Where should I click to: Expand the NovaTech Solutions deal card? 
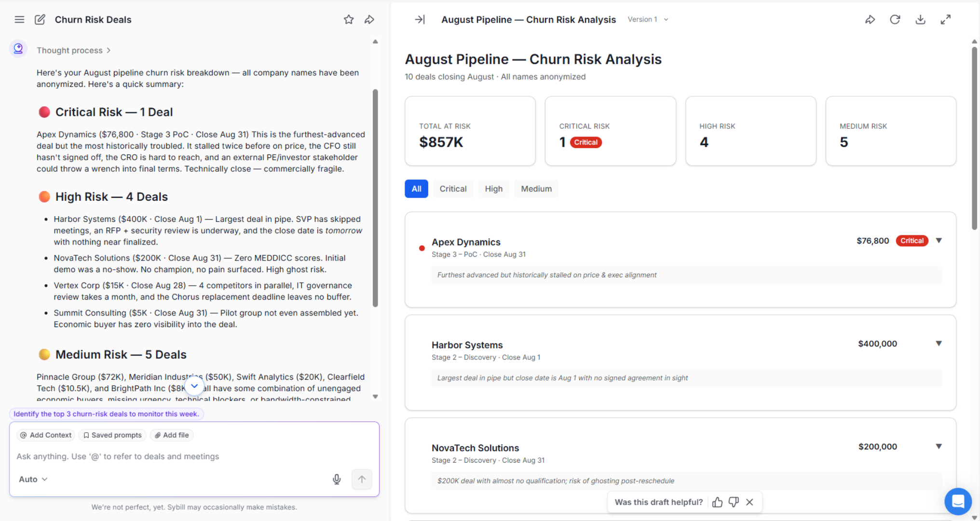click(x=939, y=446)
